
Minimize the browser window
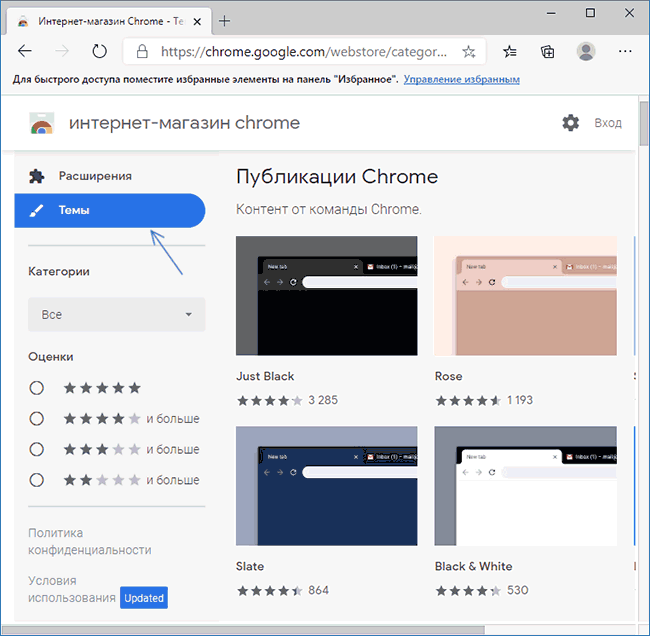[551, 13]
